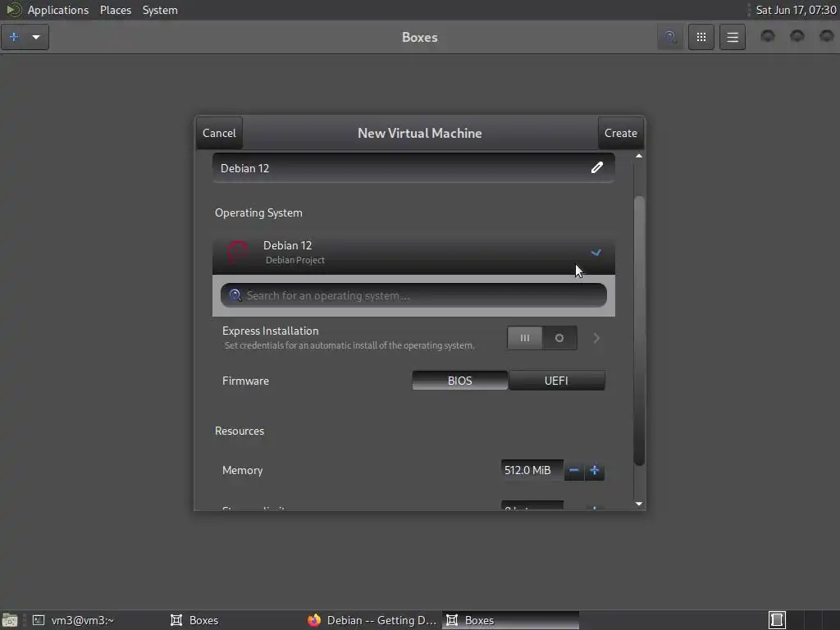840x630 pixels.
Task: Click the Debian swirl logo icon
Action: tap(239, 252)
